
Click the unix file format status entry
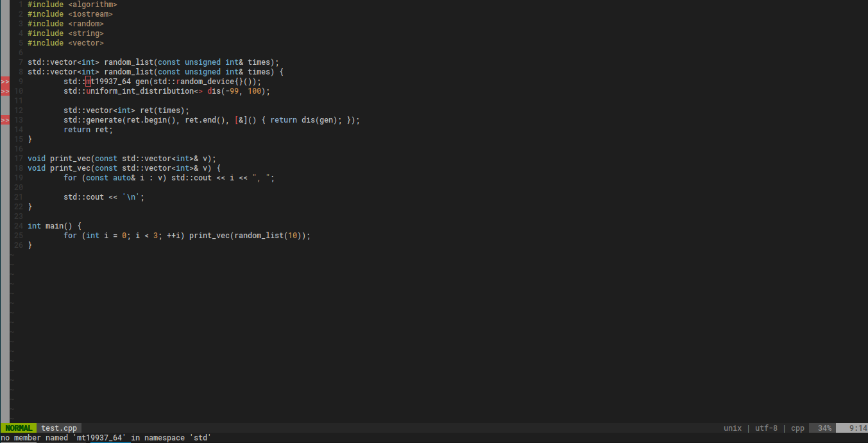[x=733, y=428]
